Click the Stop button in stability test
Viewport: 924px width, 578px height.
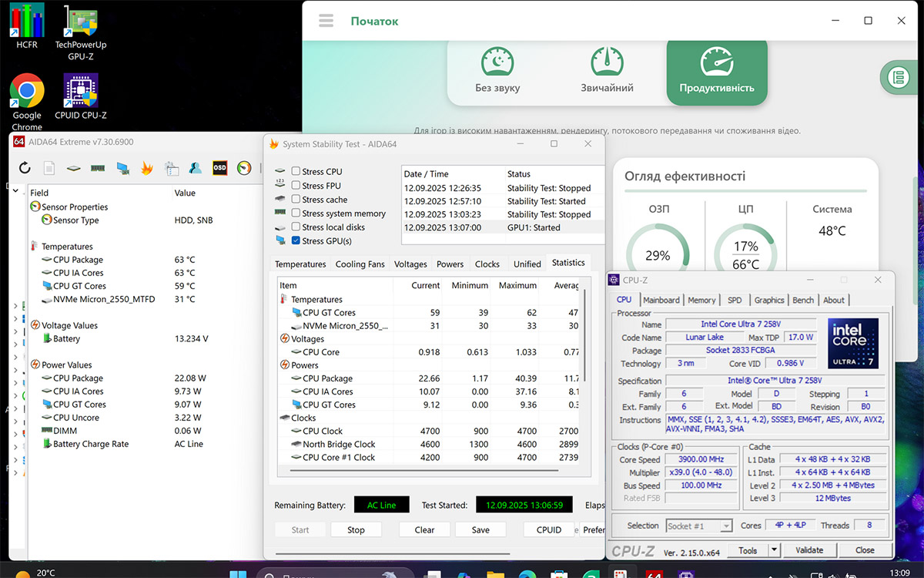(x=356, y=529)
